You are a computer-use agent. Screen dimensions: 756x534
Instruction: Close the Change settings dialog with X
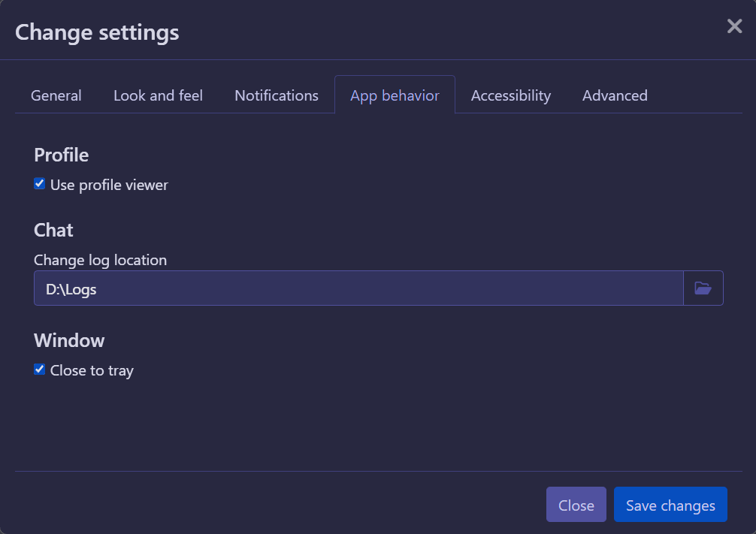(734, 26)
